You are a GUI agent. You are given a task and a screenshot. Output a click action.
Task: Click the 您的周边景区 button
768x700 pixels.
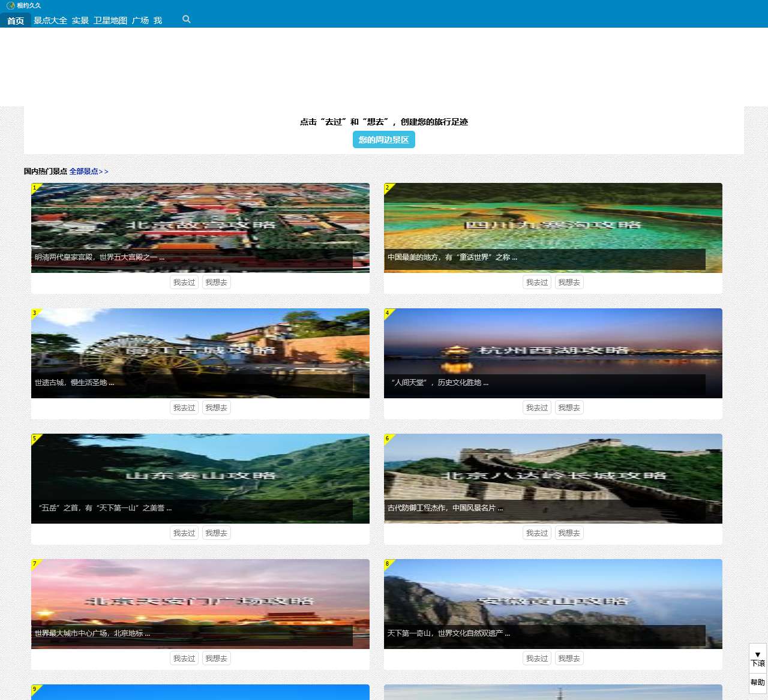[x=384, y=140]
